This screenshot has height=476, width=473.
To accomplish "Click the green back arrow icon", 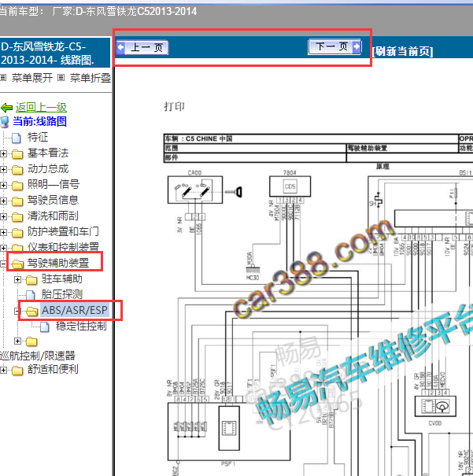I will point(6,108).
